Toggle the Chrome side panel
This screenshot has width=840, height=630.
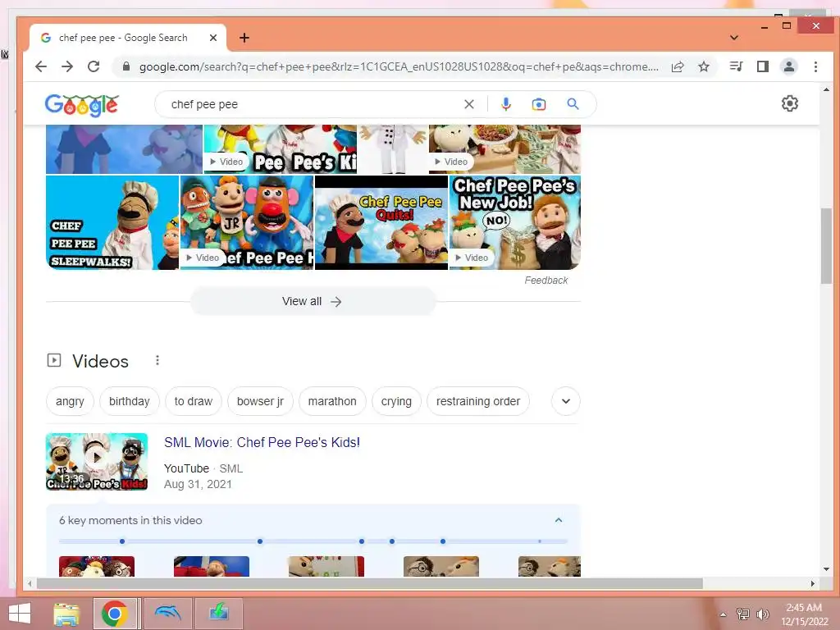click(x=762, y=66)
